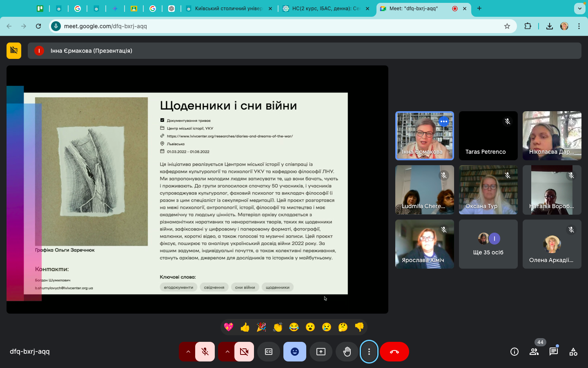Open the emoji reactions button
588x368 pixels.
tap(295, 352)
